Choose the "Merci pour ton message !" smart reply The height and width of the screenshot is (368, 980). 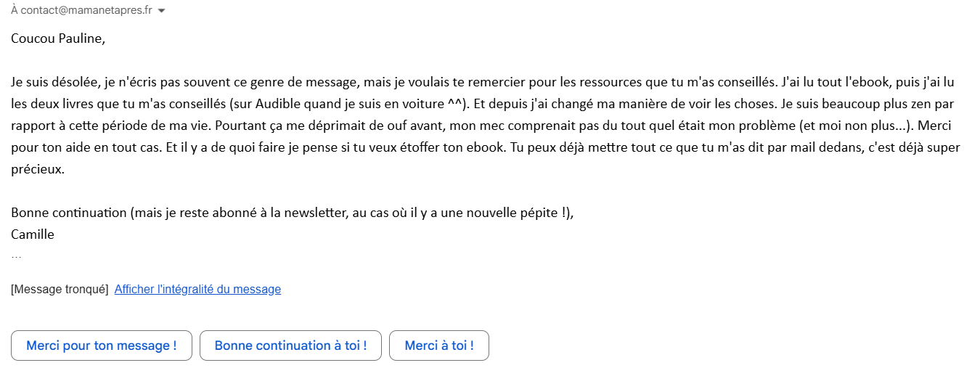tap(102, 345)
